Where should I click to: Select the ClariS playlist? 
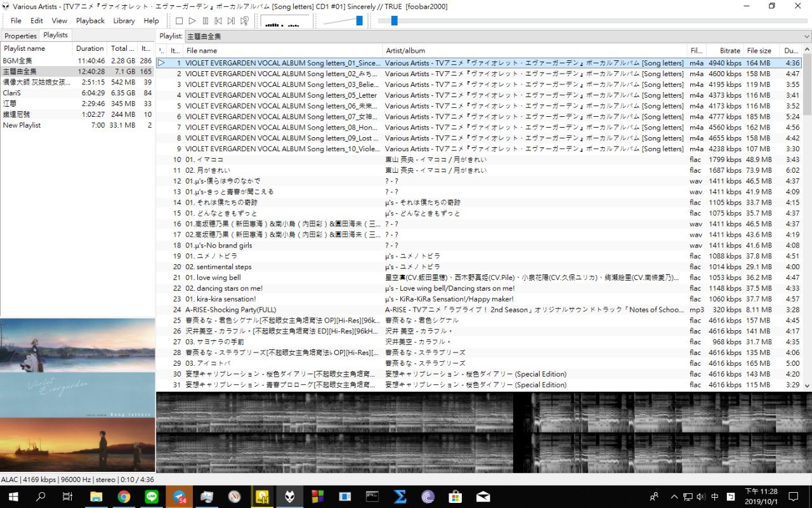pyautogui.click(x=77, y=93)
